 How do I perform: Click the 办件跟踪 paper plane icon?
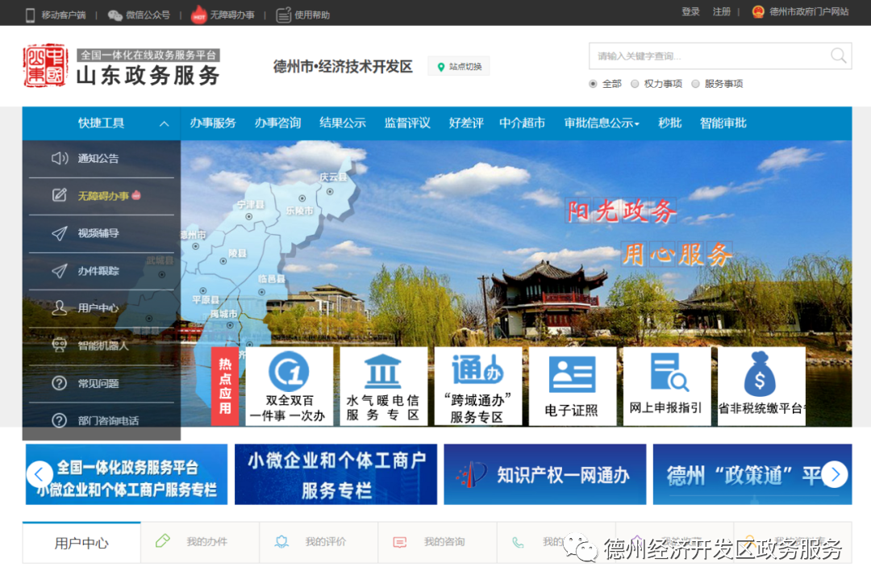click(60, 271)
